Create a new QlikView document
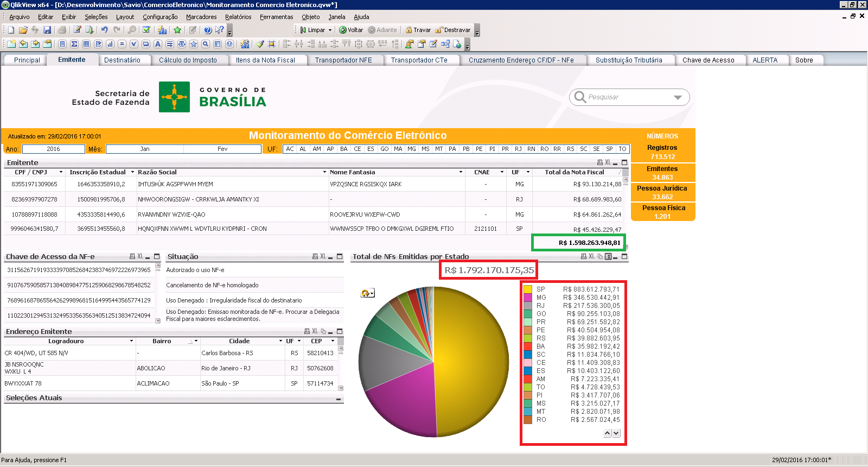 (x=11, y=30)
